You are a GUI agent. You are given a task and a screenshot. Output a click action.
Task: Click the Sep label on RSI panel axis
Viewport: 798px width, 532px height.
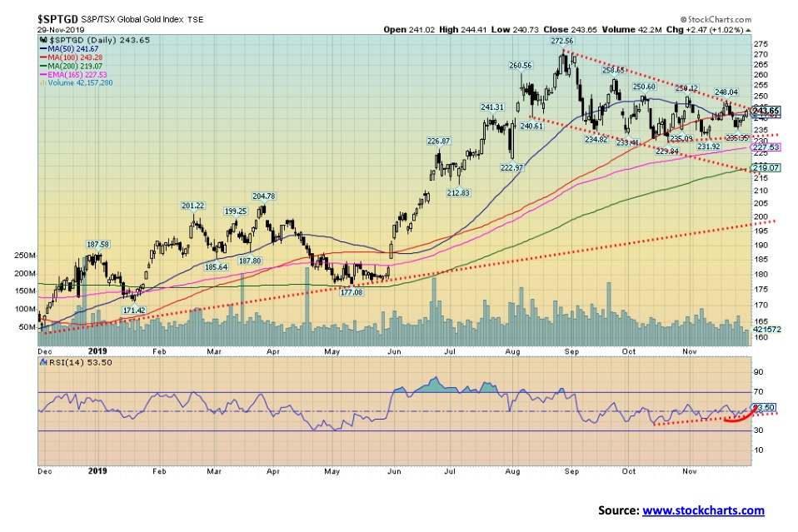[571, 471]
